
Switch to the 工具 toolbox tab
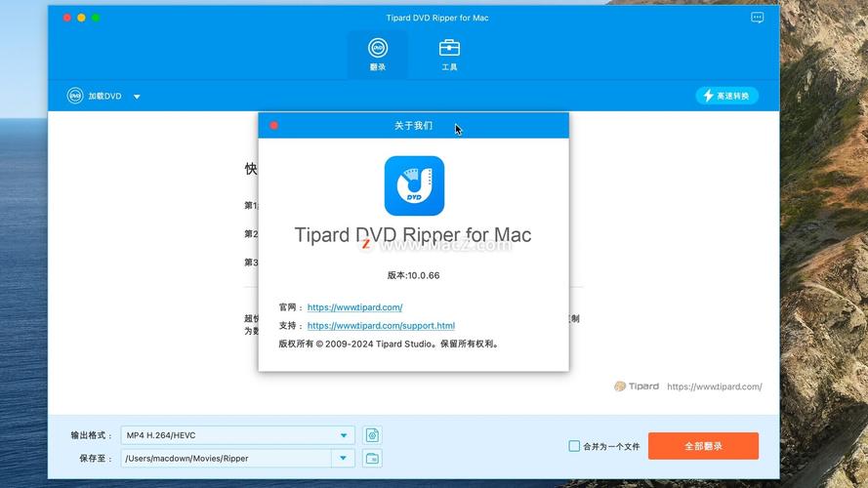449,55
